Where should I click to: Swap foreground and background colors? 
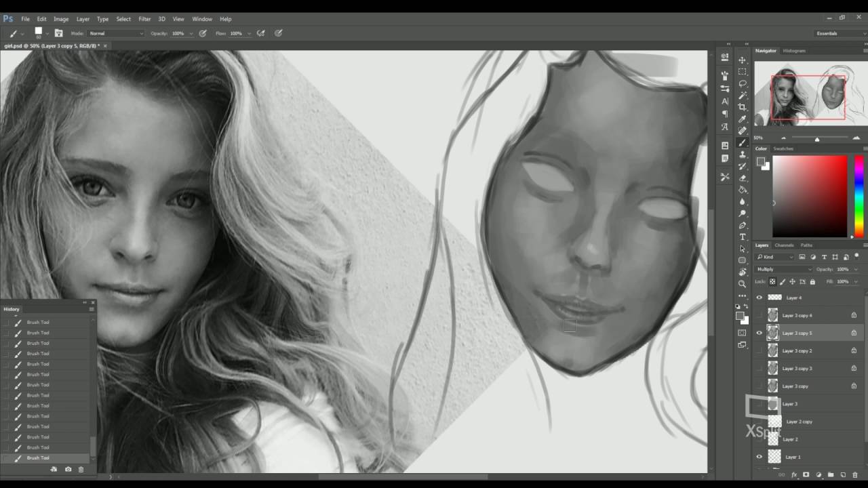coord(746,306)
